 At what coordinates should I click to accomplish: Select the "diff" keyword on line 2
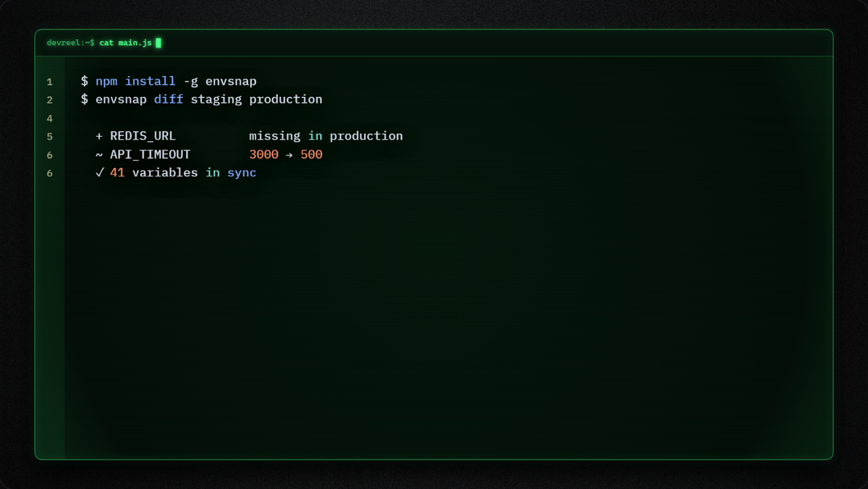[x=169, y=99]
